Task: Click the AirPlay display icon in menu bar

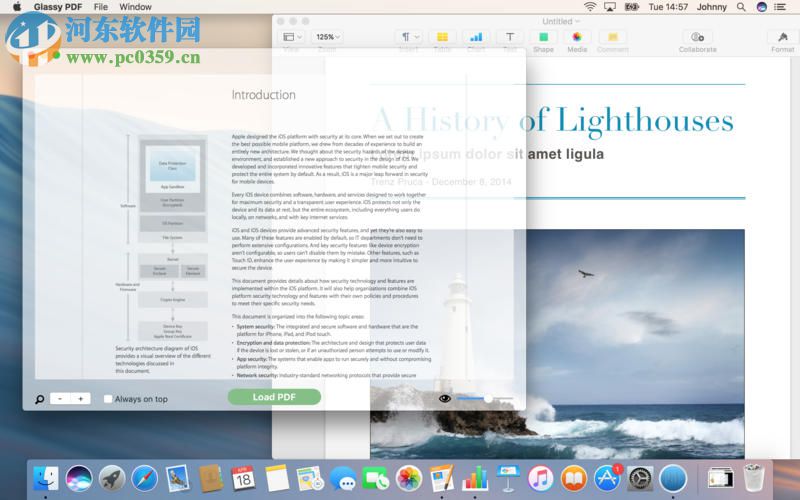Action: pyautogui.click(x=610, y=7)
